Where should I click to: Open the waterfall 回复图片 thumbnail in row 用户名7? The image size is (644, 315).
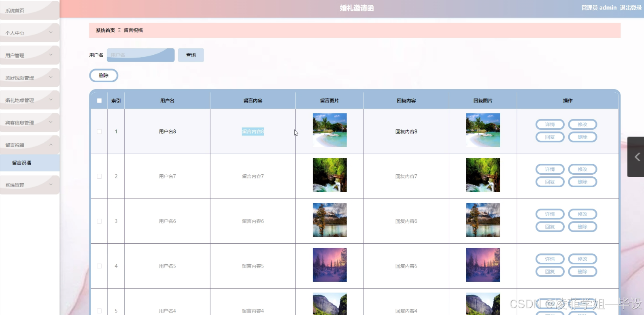(x=483, y=175)
